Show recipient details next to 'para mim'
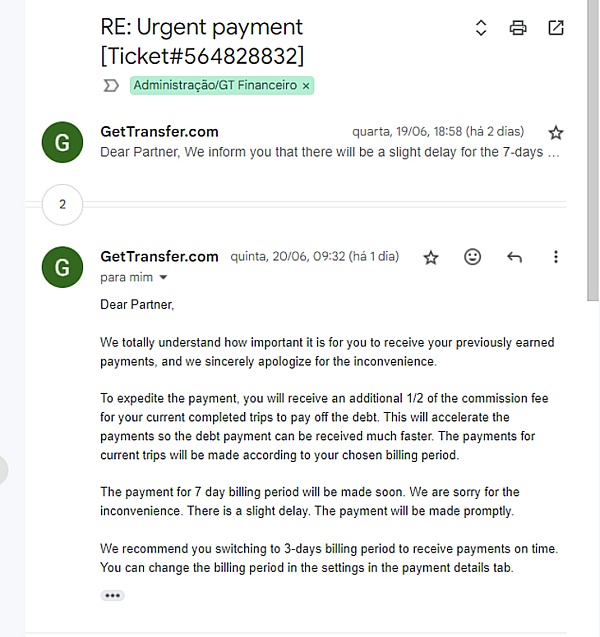Viewport: 600px width, 637px height. [x=163, y=278]
